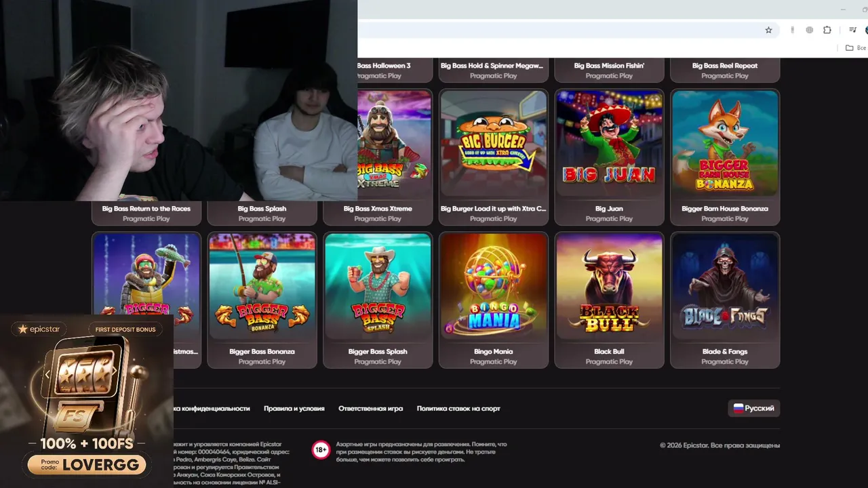Click the globe extension icon in toolbar

[809, 30]
